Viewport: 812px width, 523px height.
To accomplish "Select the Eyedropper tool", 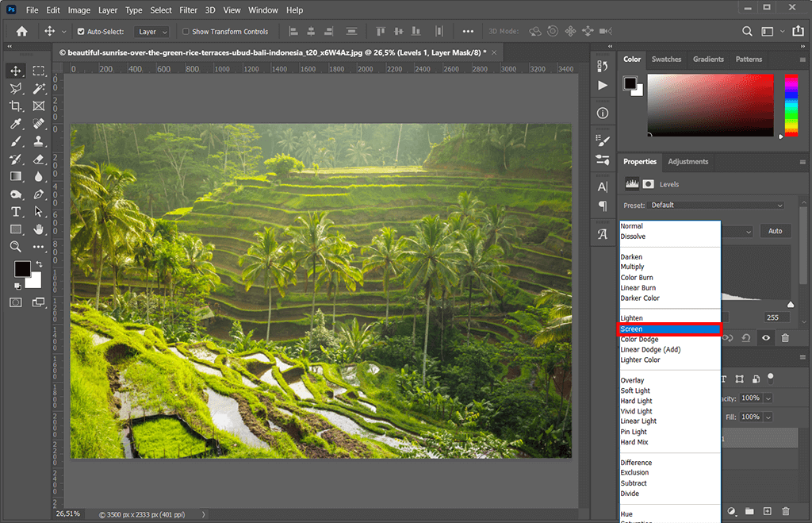I will [16, 123].
